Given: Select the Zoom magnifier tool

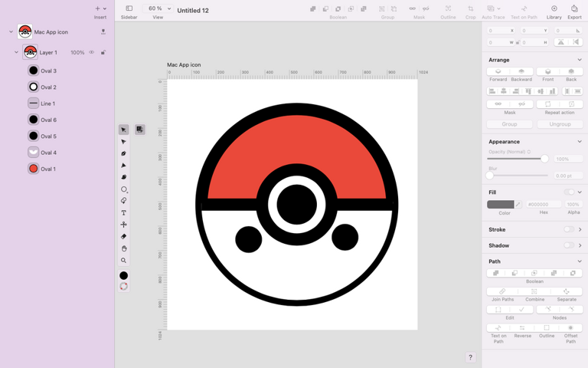Looking at the screenshot, I should point(123,260).
